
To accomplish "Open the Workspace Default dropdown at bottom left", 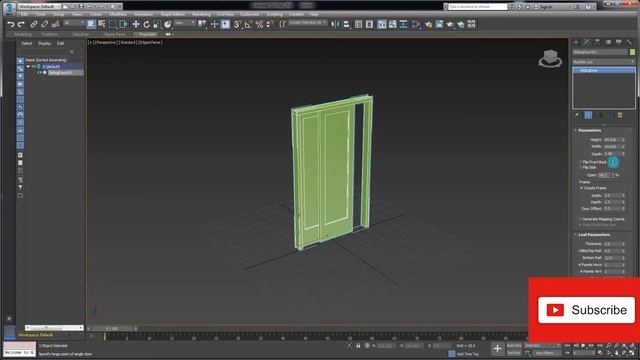I will [x=43, y=335].
